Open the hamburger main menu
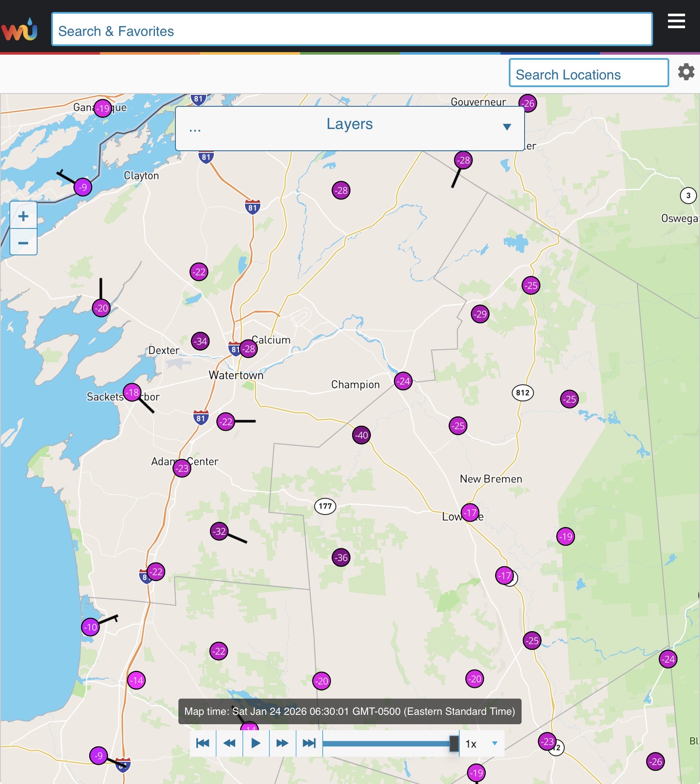 point(676,21)
